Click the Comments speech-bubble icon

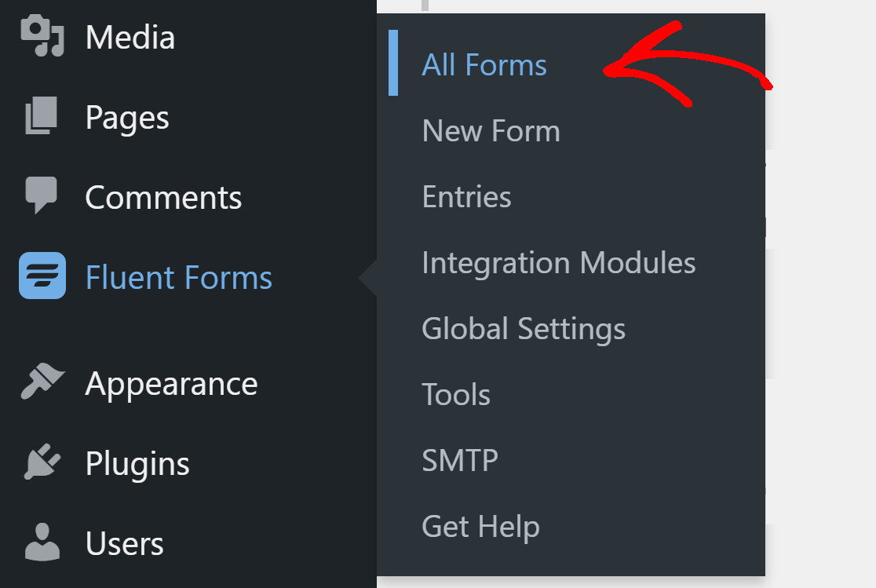(41, 196)
